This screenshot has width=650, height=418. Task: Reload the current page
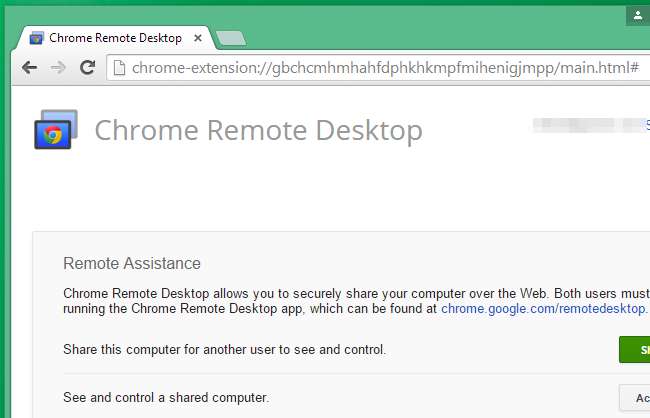[x=88, y=69]
